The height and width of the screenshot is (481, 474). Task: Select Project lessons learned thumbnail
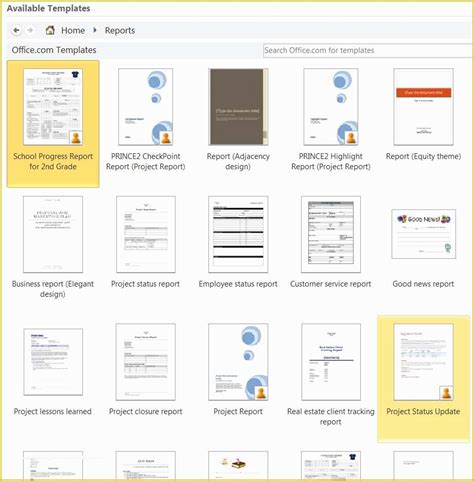tap(53, 362)
